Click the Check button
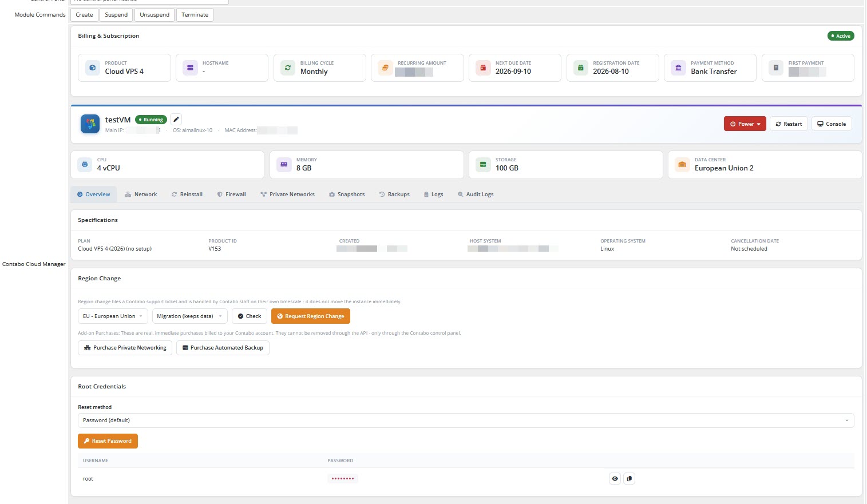Image resolution: width=867 pixels, height=504 pixels. point(250,316)
